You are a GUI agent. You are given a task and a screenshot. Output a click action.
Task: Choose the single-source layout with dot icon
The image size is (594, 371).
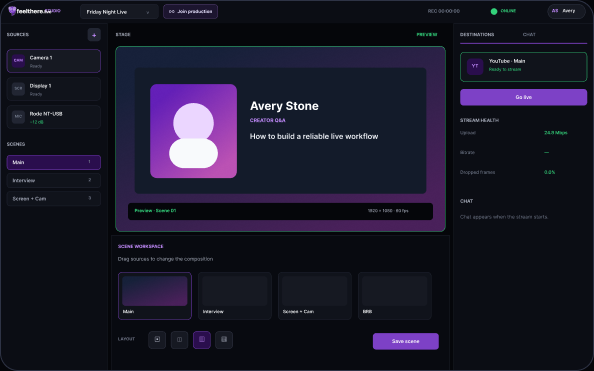point(157,340)
